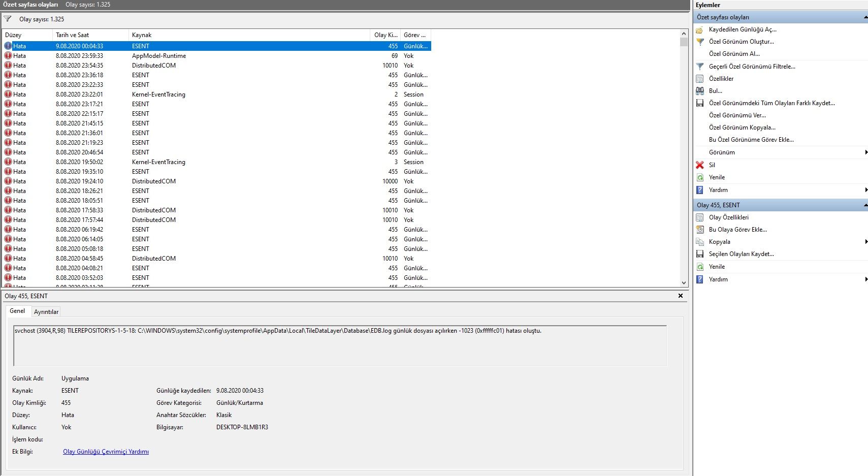Select the 8.08.2020 04:58:45 date cell
868x476 pixels.
[79, 259]
